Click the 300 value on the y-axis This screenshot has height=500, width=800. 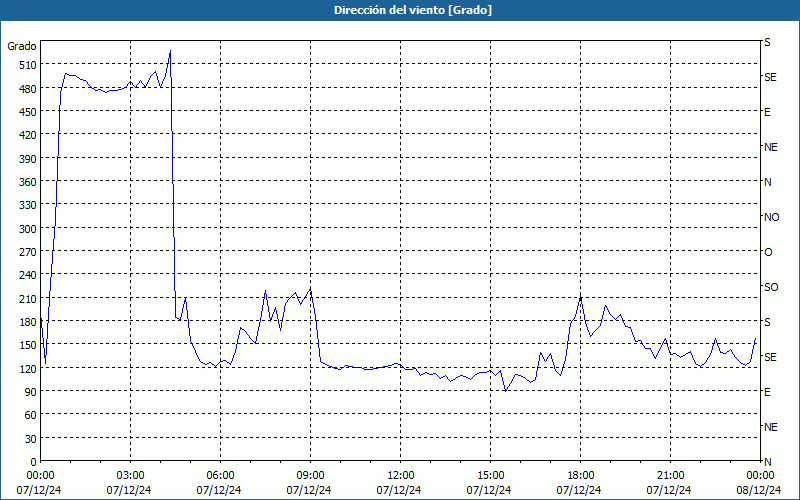click(28, 229)
